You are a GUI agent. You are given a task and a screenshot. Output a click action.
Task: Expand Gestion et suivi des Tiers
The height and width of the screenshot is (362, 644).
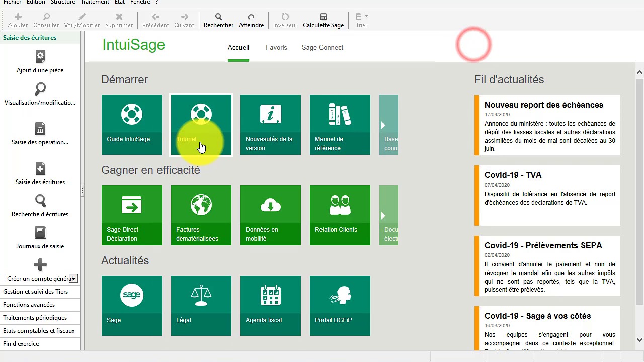(40, 292)
